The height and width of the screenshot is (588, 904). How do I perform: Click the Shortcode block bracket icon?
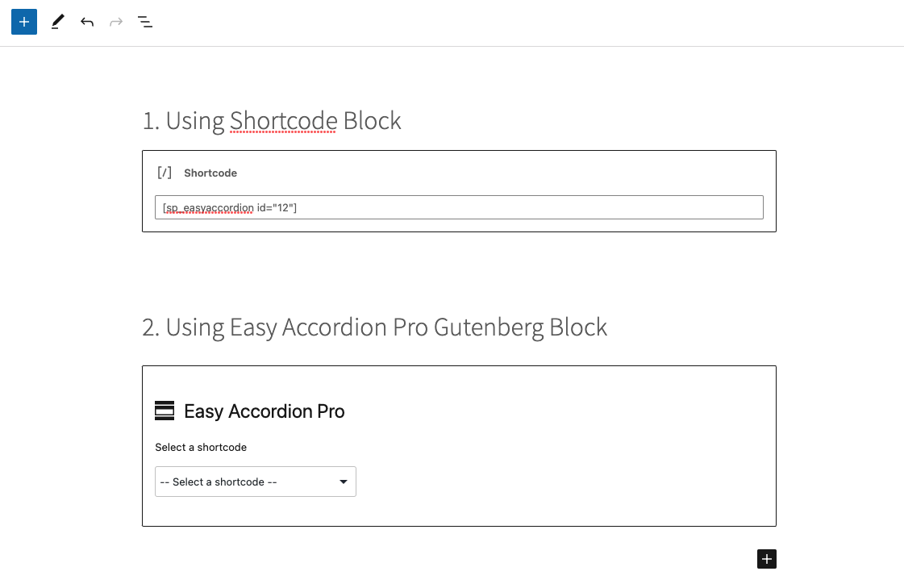[x=165, y=173]
